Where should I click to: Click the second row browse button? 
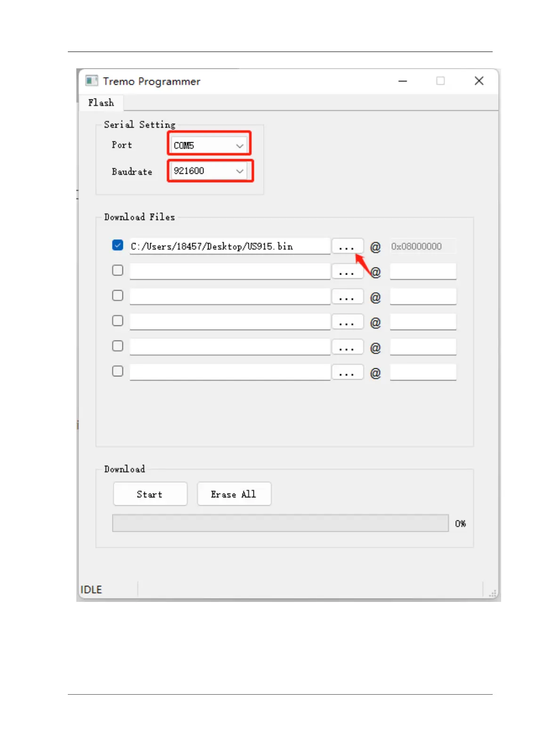(x=348, y=271)
